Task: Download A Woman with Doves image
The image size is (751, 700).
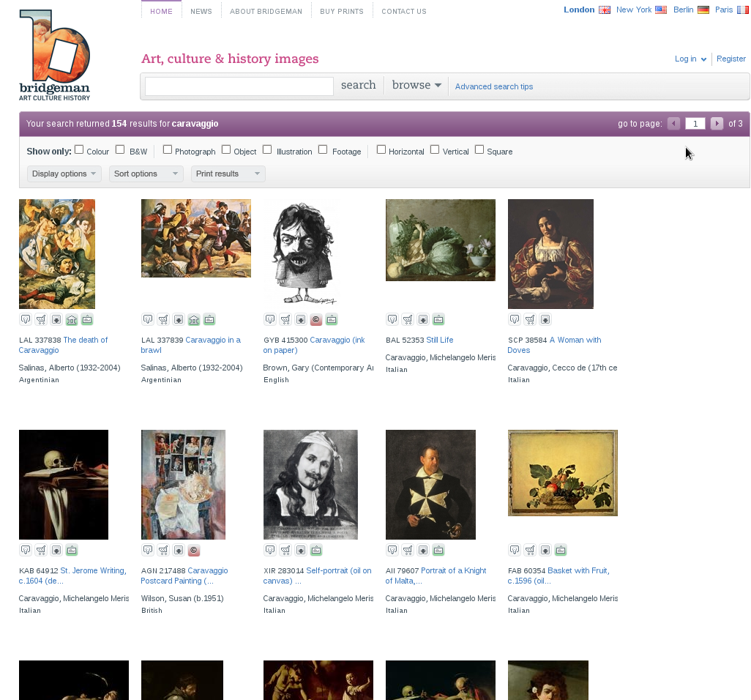Action: tap(545, 319)
